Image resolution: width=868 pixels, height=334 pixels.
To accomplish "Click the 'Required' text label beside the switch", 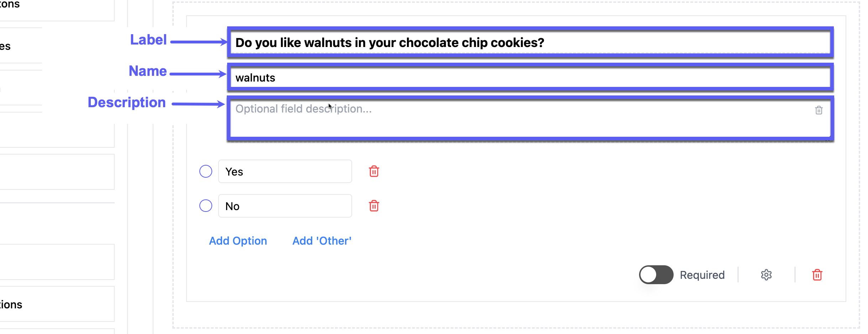I will tap(702, 275).
